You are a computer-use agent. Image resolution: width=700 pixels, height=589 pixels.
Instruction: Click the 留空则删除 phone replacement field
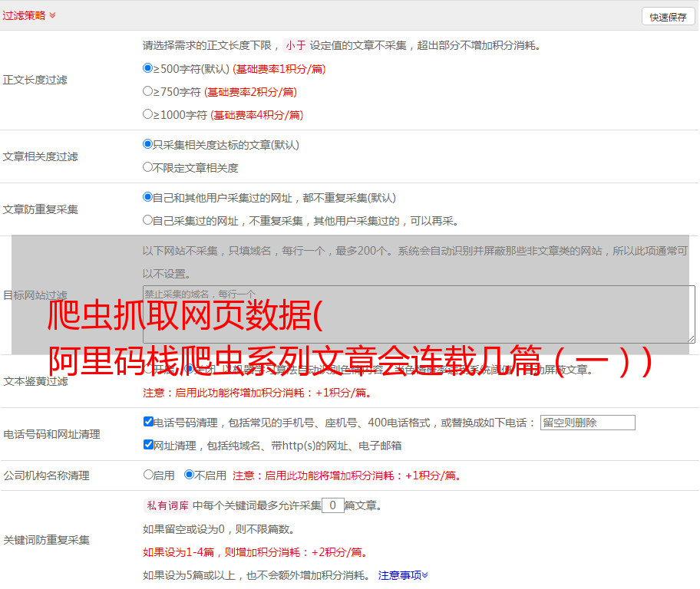587,423
